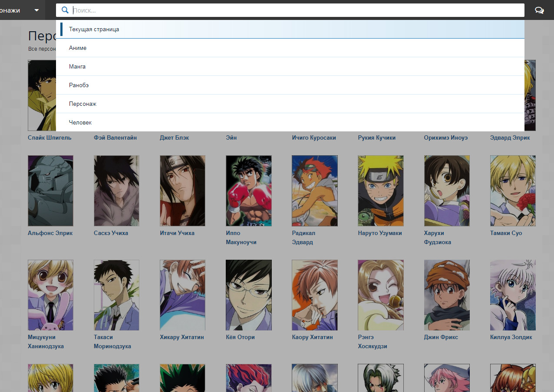Click Альфонс Элрик character image
Viewport: 554px width, 392px height.
(50, 191)
